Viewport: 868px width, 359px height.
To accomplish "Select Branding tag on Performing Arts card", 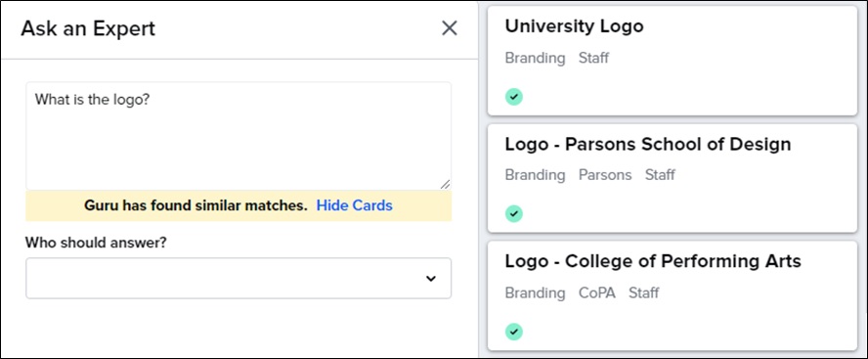I will coord(535,292).
